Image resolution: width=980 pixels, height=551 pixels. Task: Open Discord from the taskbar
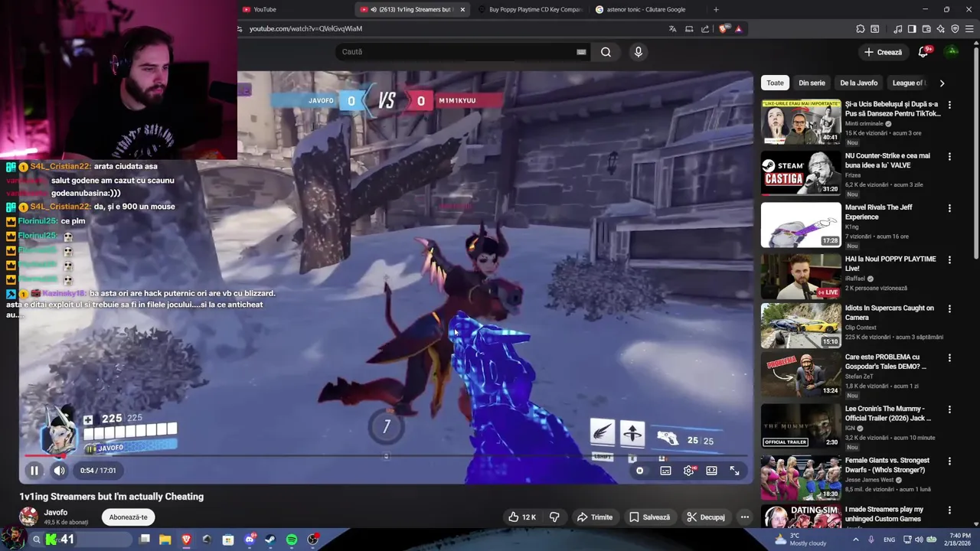coord(250,540)
